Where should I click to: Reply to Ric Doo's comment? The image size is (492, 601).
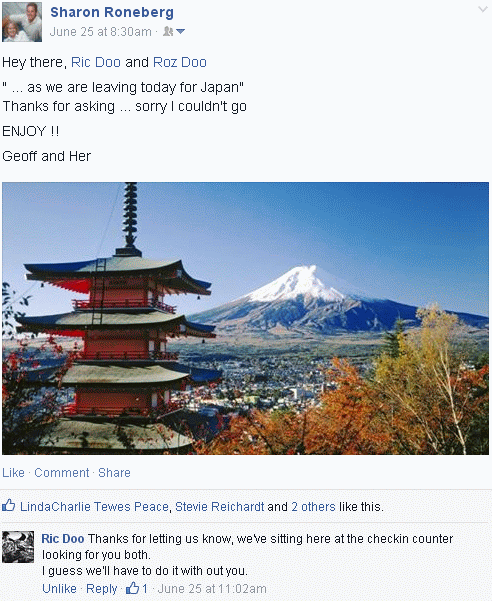[x=102, y=588]
